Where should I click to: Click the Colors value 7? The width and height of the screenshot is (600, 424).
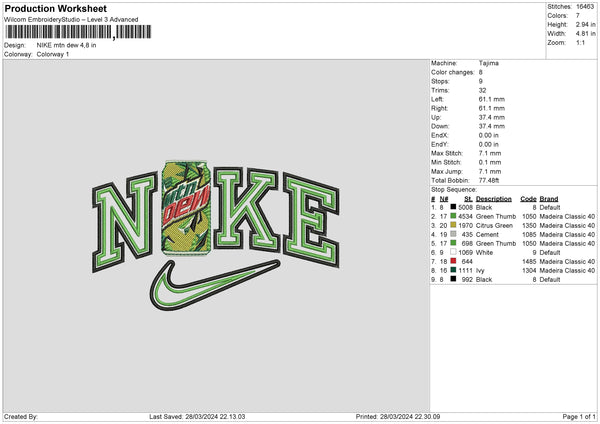click(578, 16)
